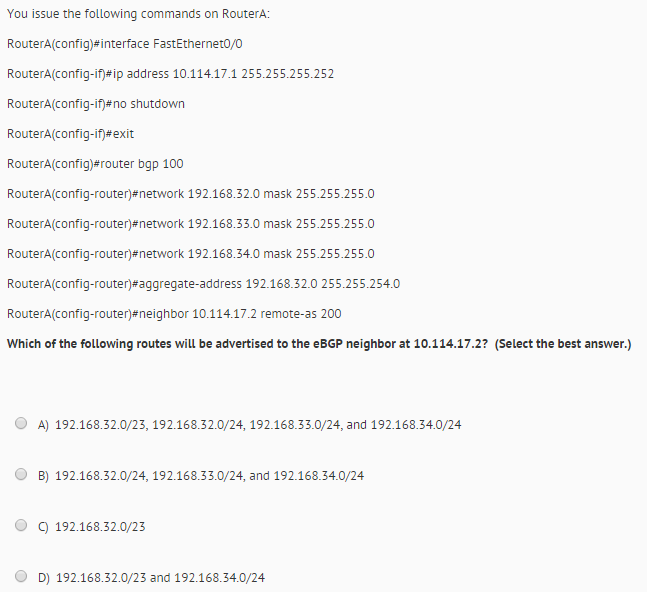
Task: Click the 'no shutdown' command line
Action: pyautogui.click(x=96, y=104)
